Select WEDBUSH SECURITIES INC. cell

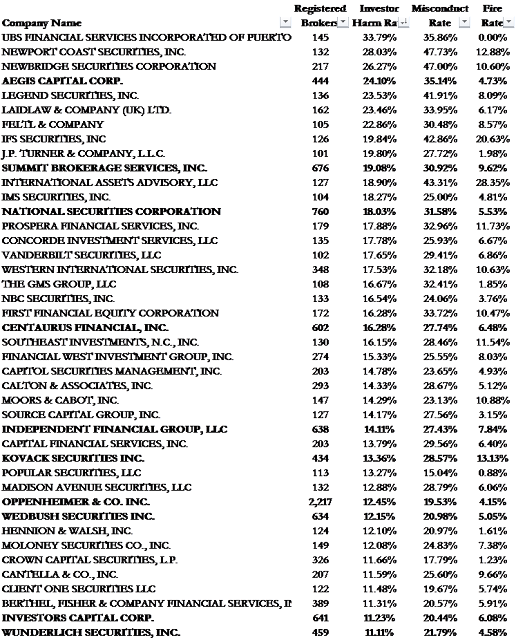point(78,516)
